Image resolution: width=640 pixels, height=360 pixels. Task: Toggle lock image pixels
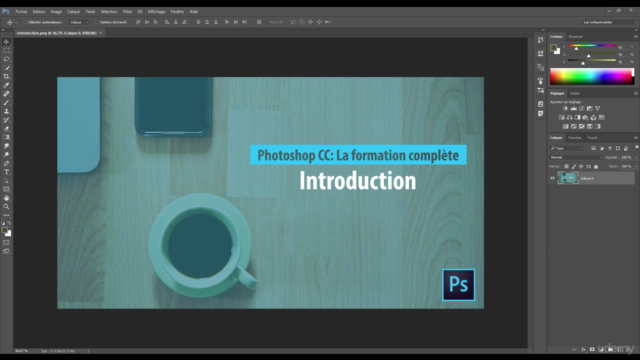click(x=574, y=167)
